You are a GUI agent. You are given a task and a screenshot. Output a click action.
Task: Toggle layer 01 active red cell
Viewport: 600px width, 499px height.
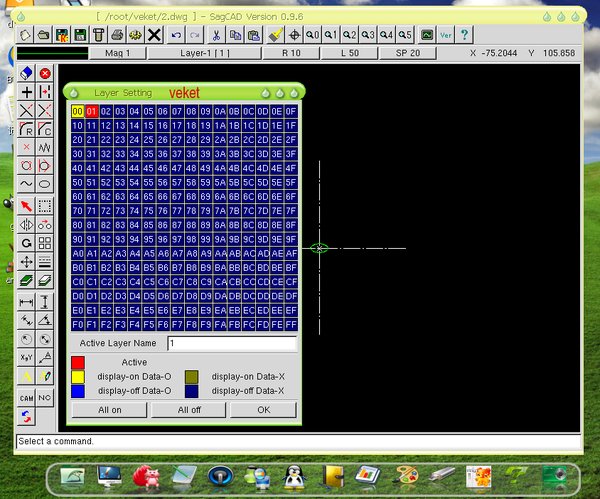point(91,111)
